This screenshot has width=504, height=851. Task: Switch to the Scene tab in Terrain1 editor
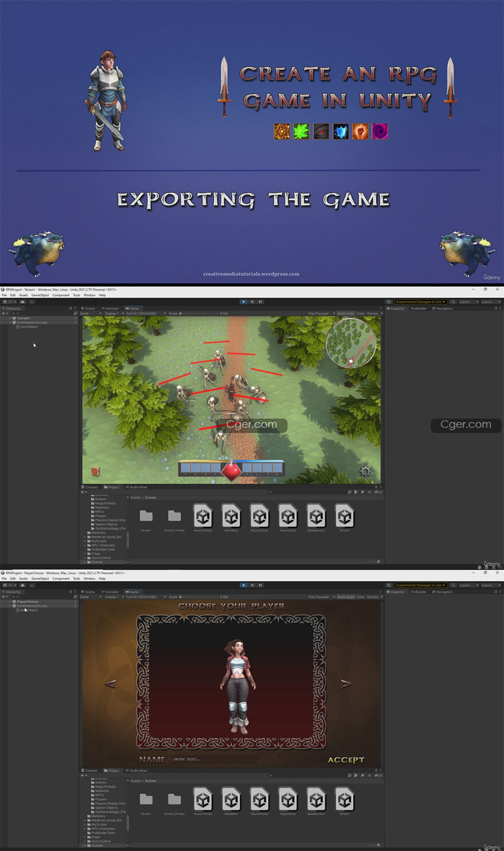point(88,308)
